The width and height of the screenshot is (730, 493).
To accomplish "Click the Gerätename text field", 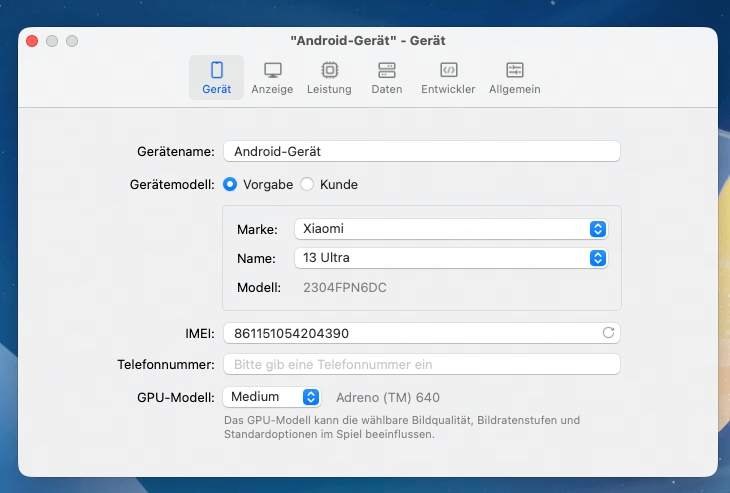I will coord(422,151).
